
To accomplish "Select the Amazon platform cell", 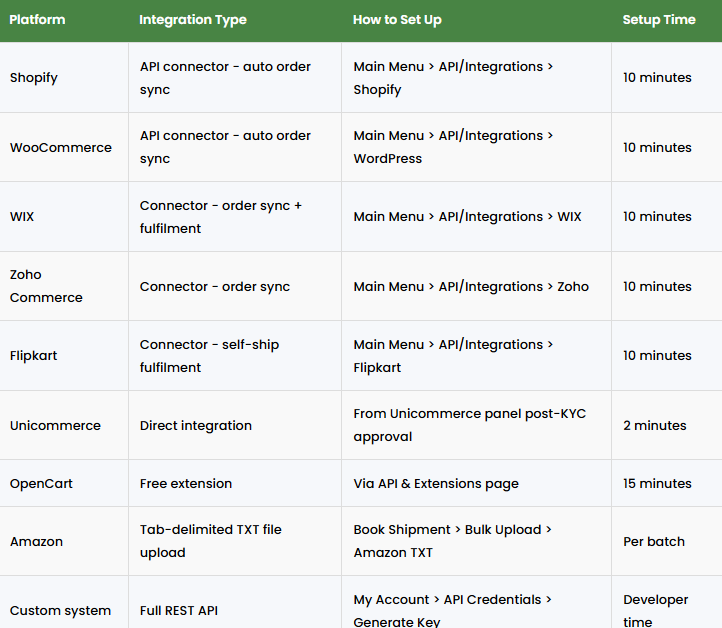I will [x=64, y=541].
